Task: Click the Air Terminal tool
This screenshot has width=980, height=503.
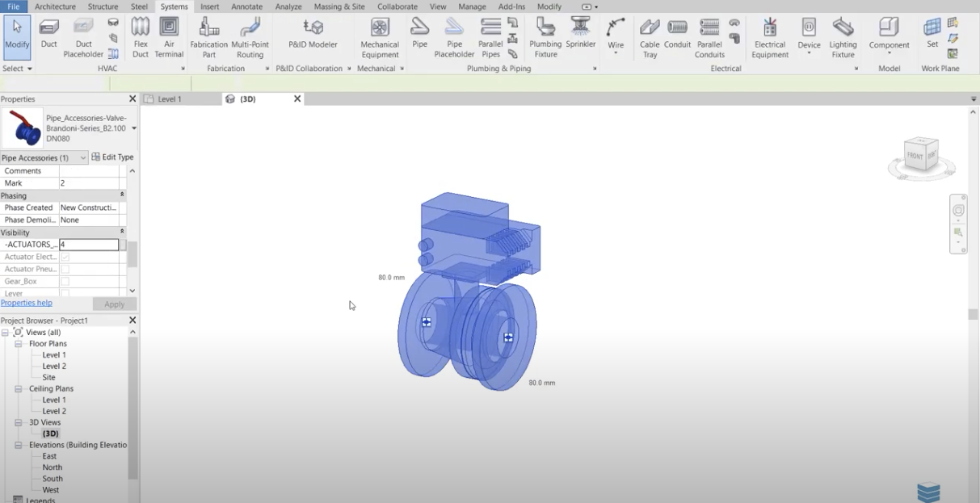Action: tap(169, 37)
